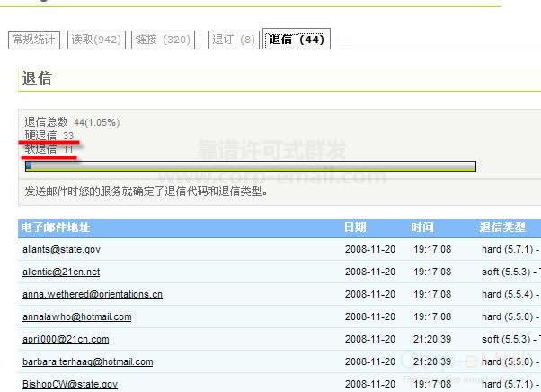Open the 读取 (942) tab

tap(95, 40)
